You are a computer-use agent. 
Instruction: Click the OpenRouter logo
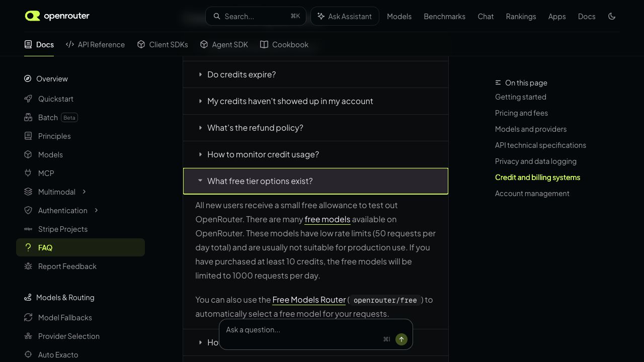click(57, 16)
